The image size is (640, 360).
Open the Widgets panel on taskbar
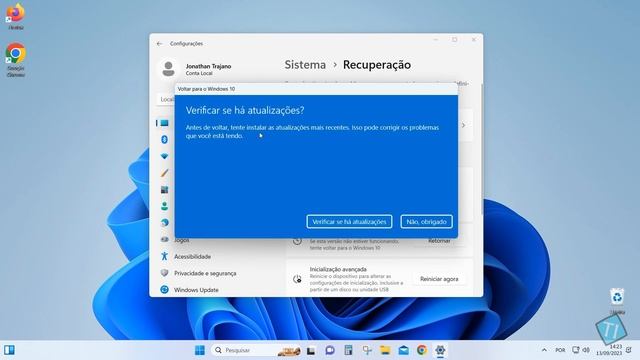tap(9, 350)
